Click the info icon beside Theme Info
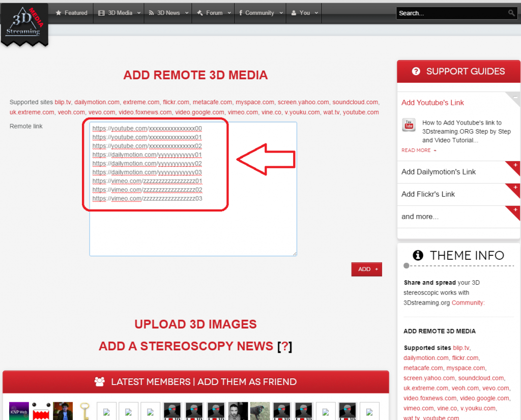The height and width of the screenshot is (420, 521). coord(418,255)
